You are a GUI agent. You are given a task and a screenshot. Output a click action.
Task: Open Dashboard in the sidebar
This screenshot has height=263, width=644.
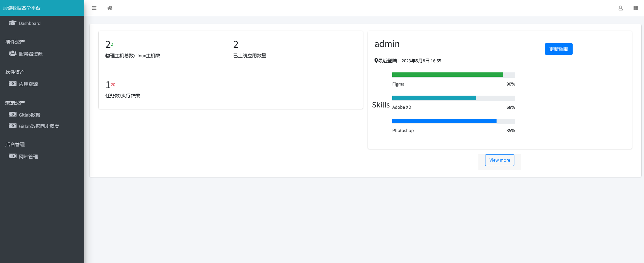pos(42,23)
